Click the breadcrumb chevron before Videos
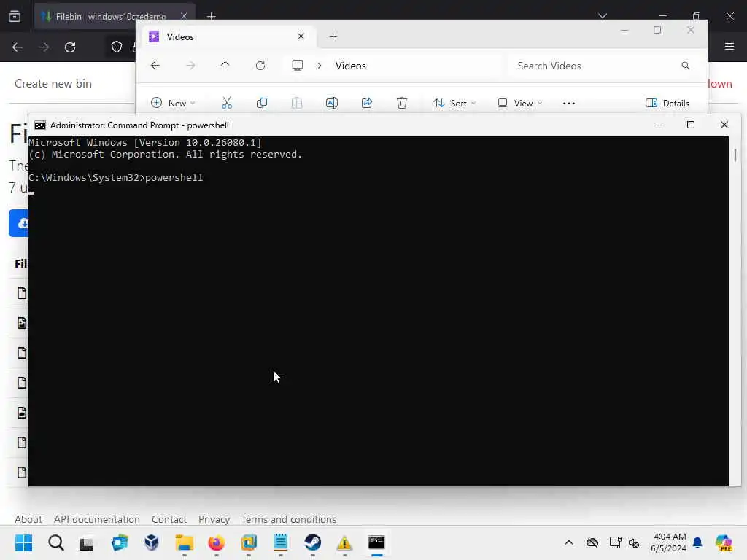The image size is (747, 560). point(320,66)
